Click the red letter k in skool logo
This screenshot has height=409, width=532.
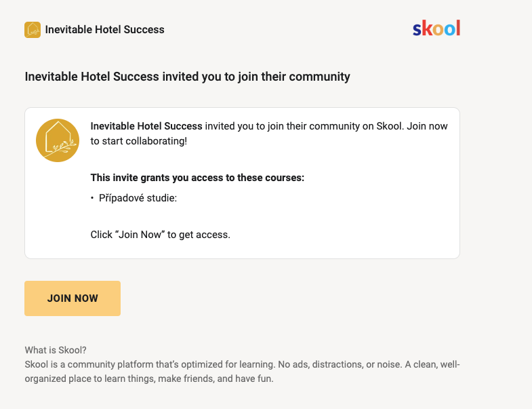426,28
